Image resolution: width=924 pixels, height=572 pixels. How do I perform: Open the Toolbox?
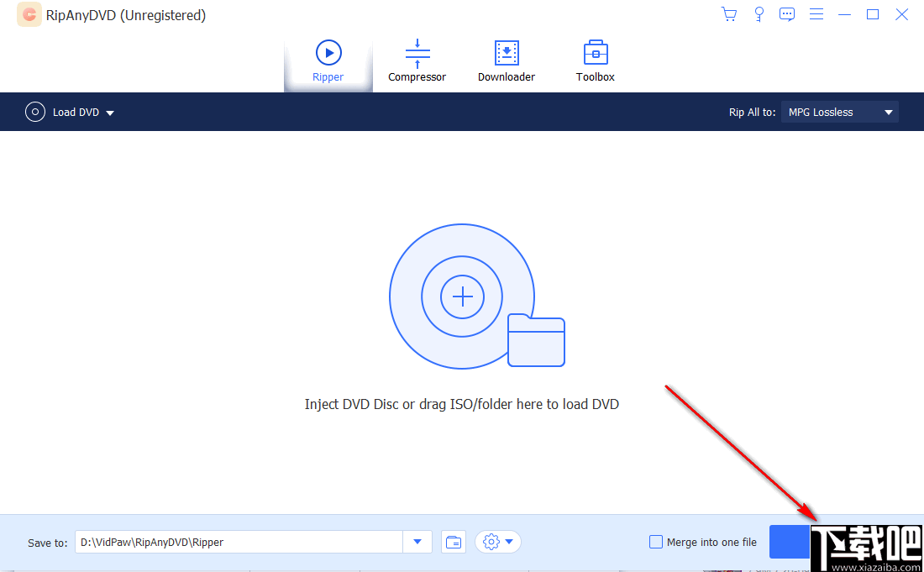(x=595, y=60)
